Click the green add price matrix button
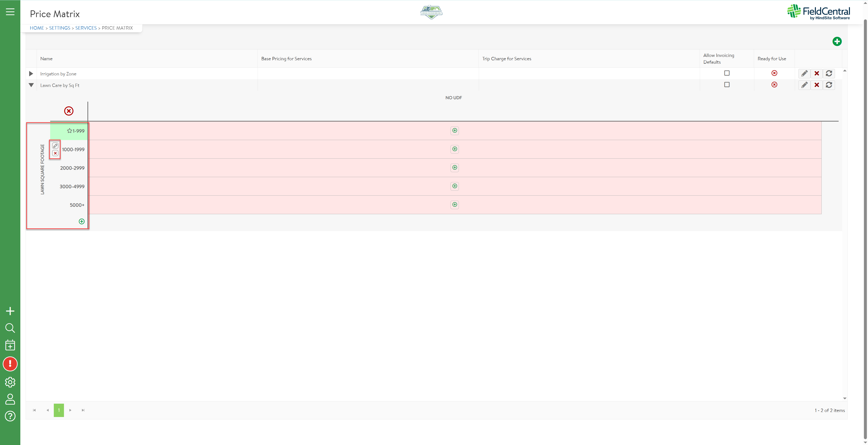 [x=837, y=41]
